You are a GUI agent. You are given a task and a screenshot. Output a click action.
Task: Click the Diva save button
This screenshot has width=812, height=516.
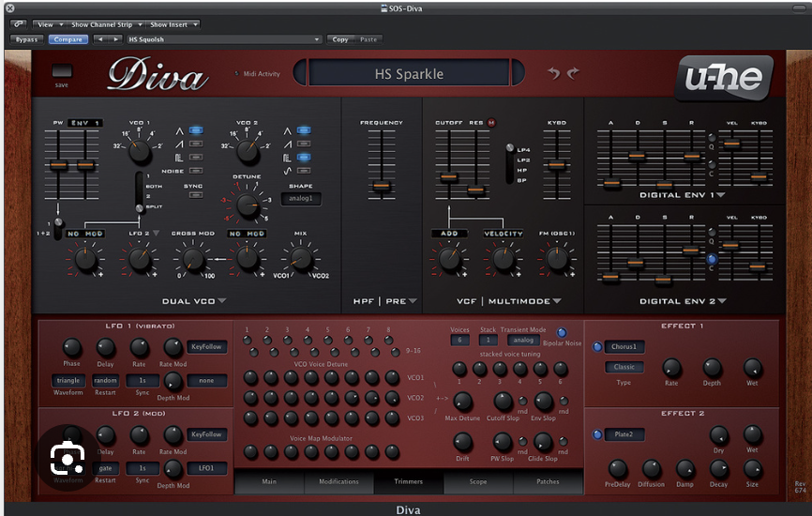[62, 71]
